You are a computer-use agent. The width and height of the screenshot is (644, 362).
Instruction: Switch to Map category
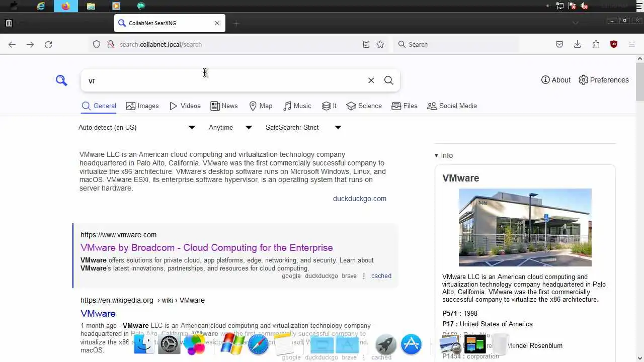click(x=261, y=106)
